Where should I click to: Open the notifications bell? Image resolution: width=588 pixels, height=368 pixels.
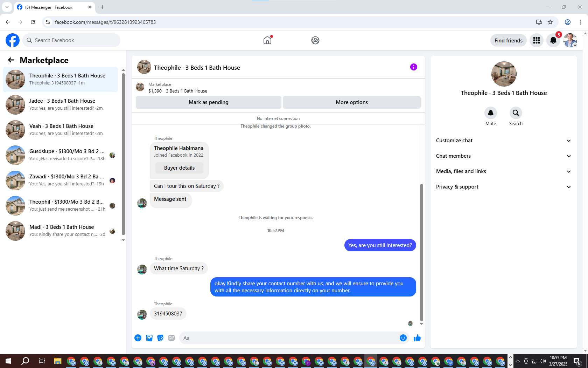point(553,40)
